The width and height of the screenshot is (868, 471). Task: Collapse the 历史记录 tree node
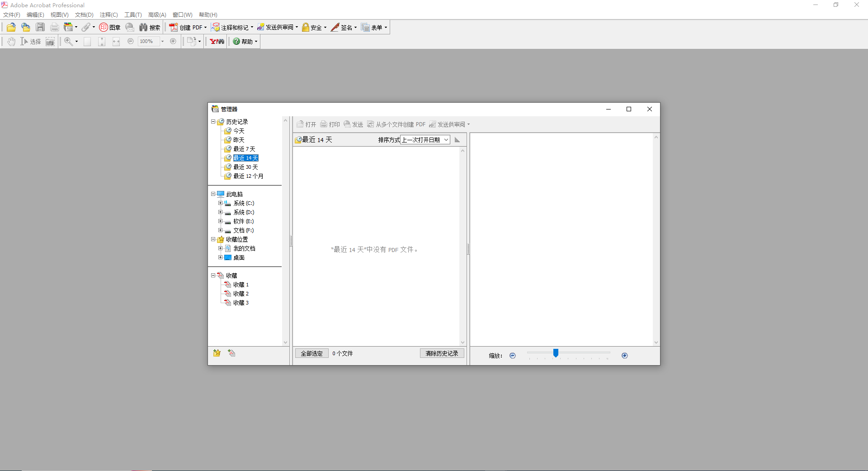213,122
